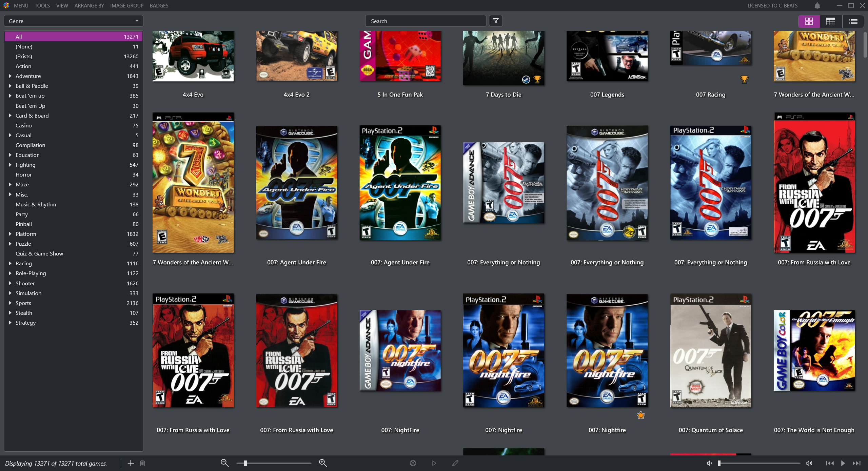Open the ARRANGE BY menu
Viewport: 868px width, 471px height.
(89, 6)
